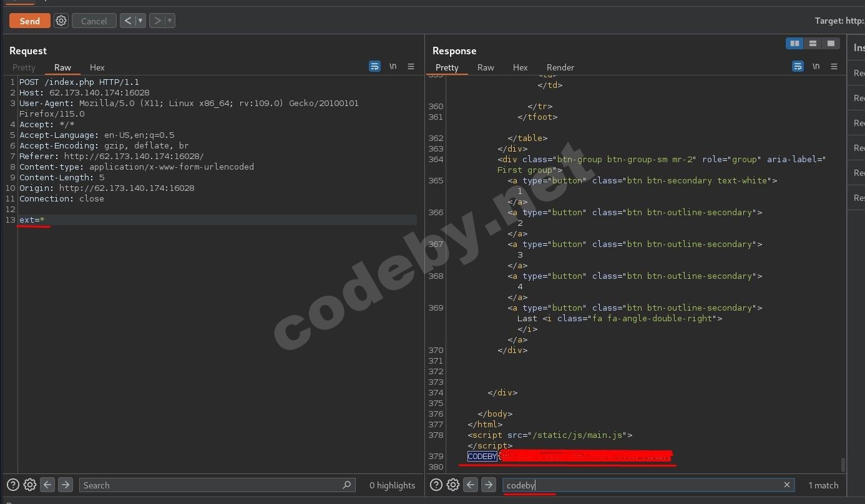Clear the codeby search term
865x504 pixels.
786,485
